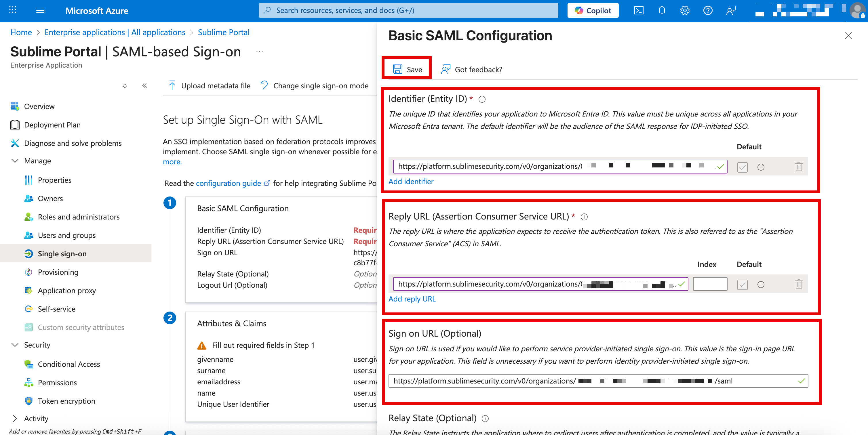Toggle default checkbox for reply URL row

[x=742, y=285]
